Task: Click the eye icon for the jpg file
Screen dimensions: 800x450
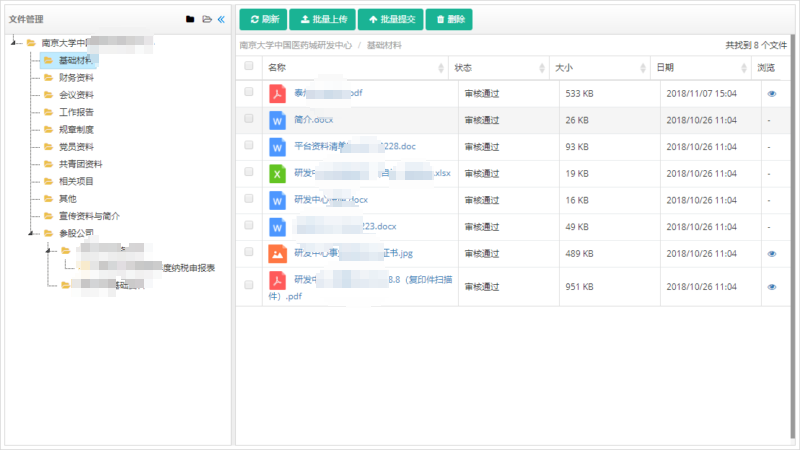Action: pyautogui.click(x=771, y=254)
